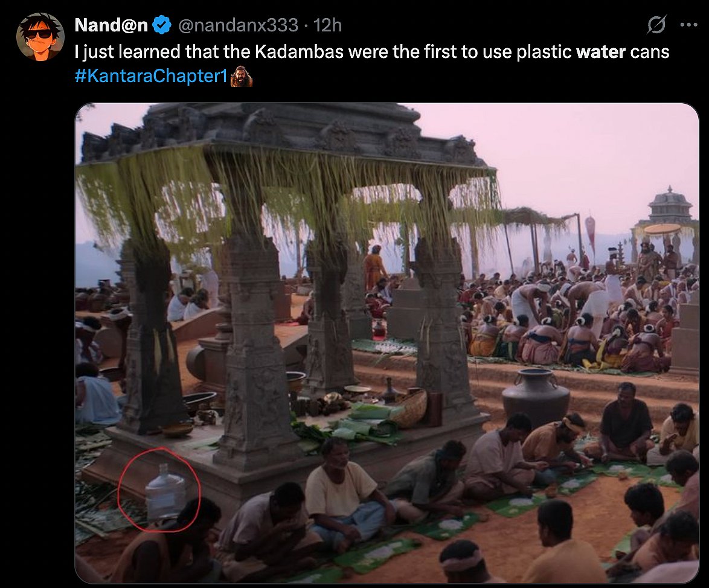
Task: Open the three-dot more options menu
Action: pyautogui.click(x=688, y=25)
